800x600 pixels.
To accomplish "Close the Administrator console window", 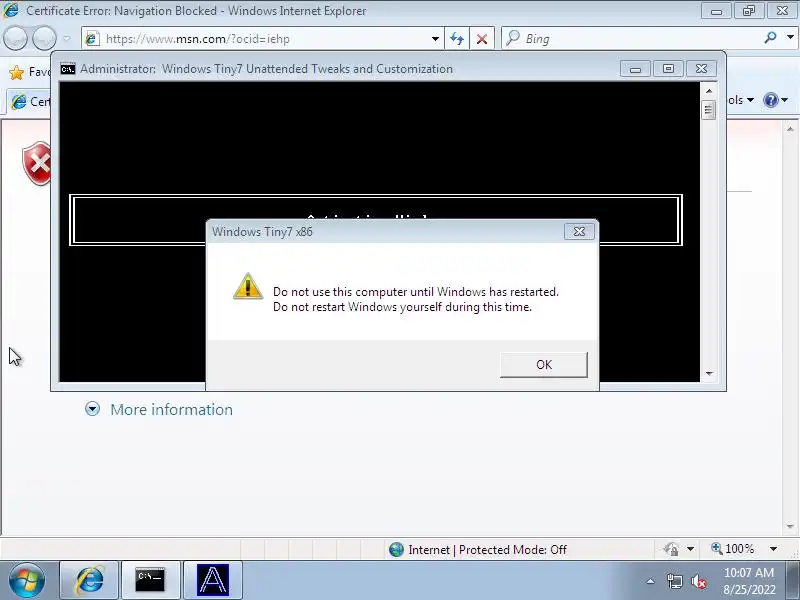I will point(702,69).
